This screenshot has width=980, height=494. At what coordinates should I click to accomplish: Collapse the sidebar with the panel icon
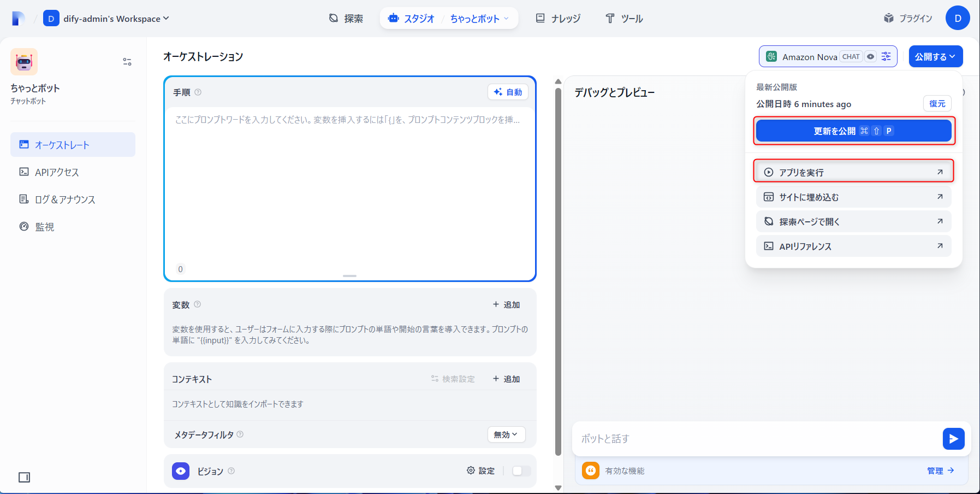click(24, 477)
